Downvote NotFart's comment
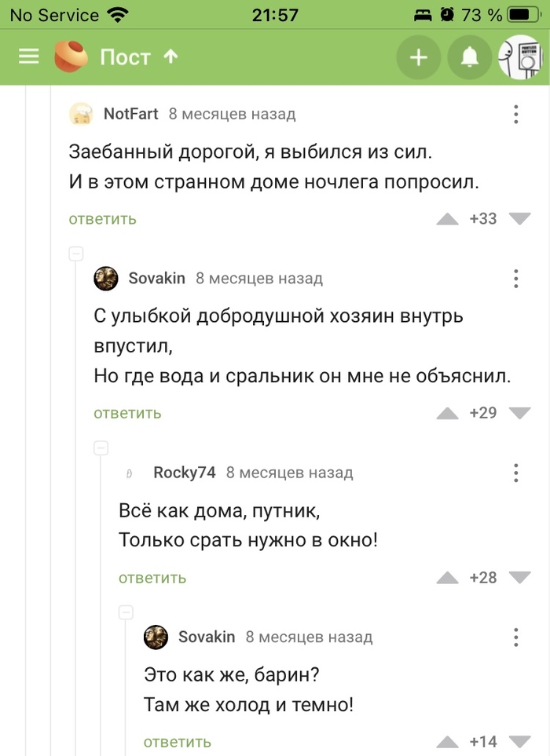The height and width of the screenshot is (756, 550). [519, 219]
